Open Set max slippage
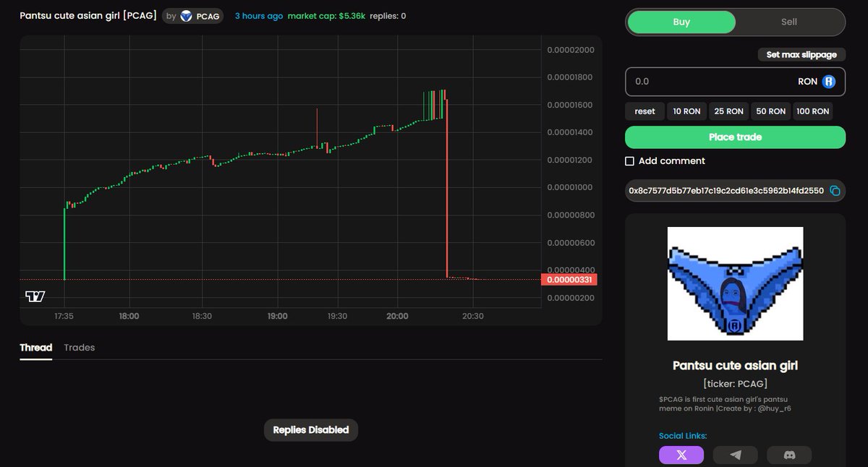Viewport: 868px width, 467px height. point(801,54)
